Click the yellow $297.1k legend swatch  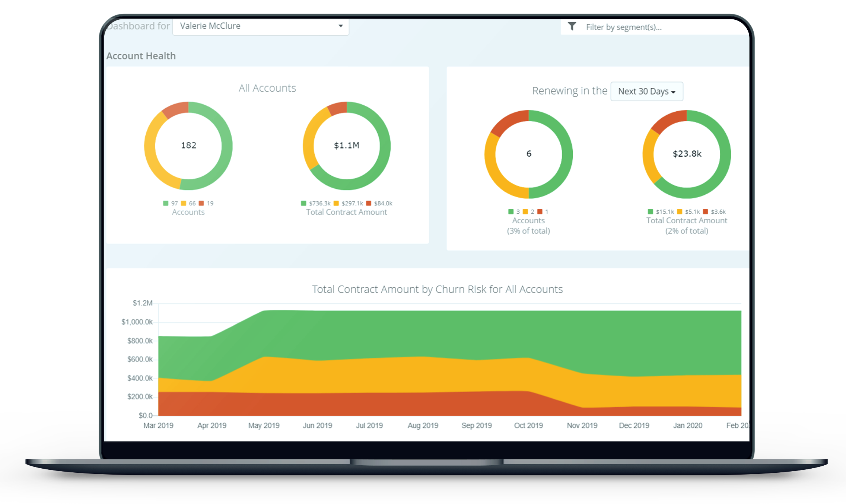(336, 203)
